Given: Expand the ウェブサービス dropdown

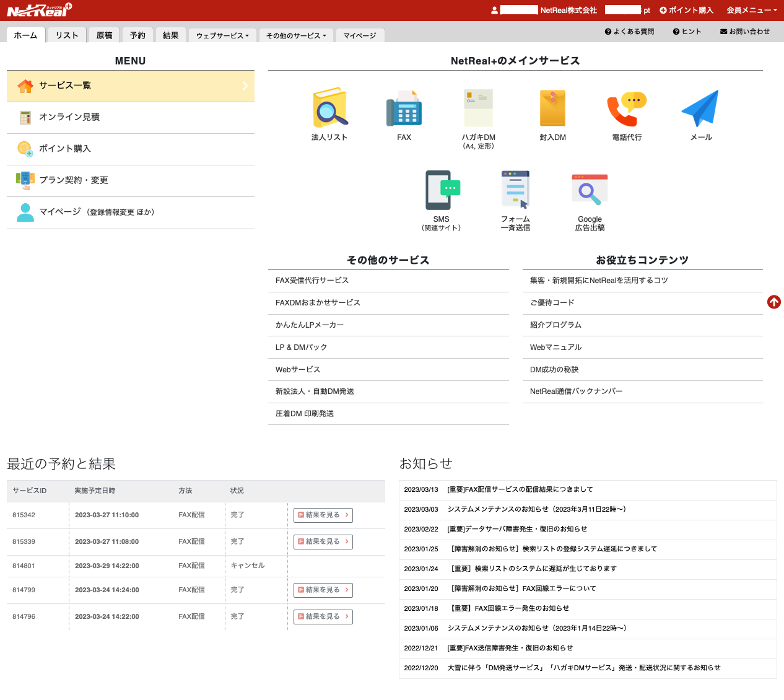Looking at the screenshot, I should point(222,35).
